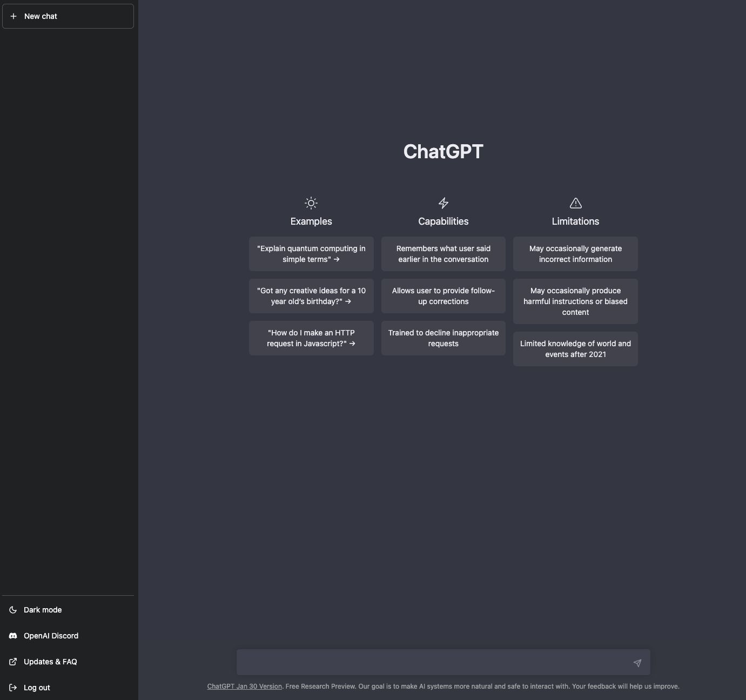Click "Limited knowledge of world and events after 2021"
This screenshot has height=700, width=746.
click(575, 349)
